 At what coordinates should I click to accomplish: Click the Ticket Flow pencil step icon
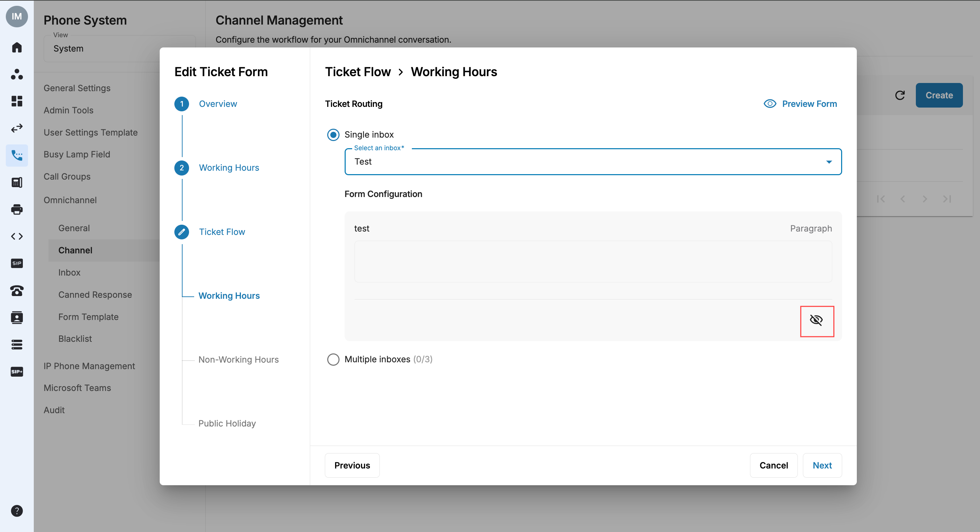pos(182,232)
